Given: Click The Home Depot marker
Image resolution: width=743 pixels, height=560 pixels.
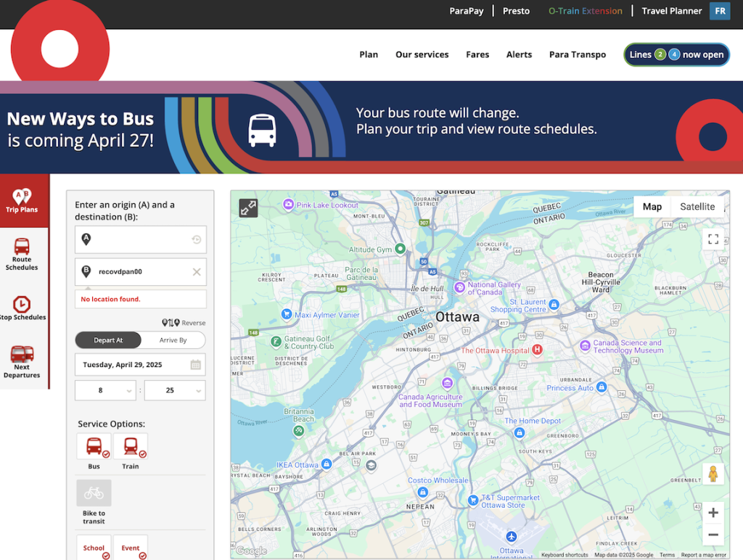Looking at the screenshot, I should point(520,432).
